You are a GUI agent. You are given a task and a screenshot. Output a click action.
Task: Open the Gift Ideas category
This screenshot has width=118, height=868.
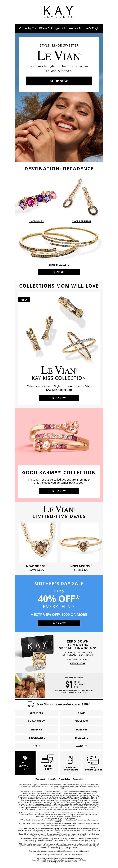tap(37, 713)
